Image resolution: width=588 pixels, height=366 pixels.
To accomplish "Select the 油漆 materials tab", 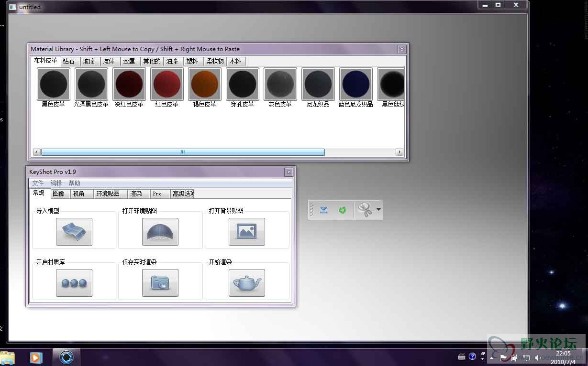I will click(172, 61).
